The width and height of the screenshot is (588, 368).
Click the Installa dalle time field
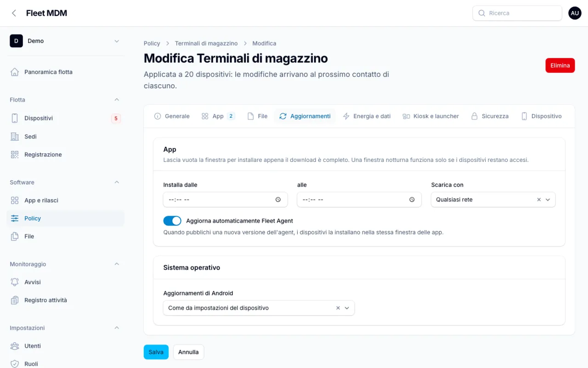tap(226, 200)
